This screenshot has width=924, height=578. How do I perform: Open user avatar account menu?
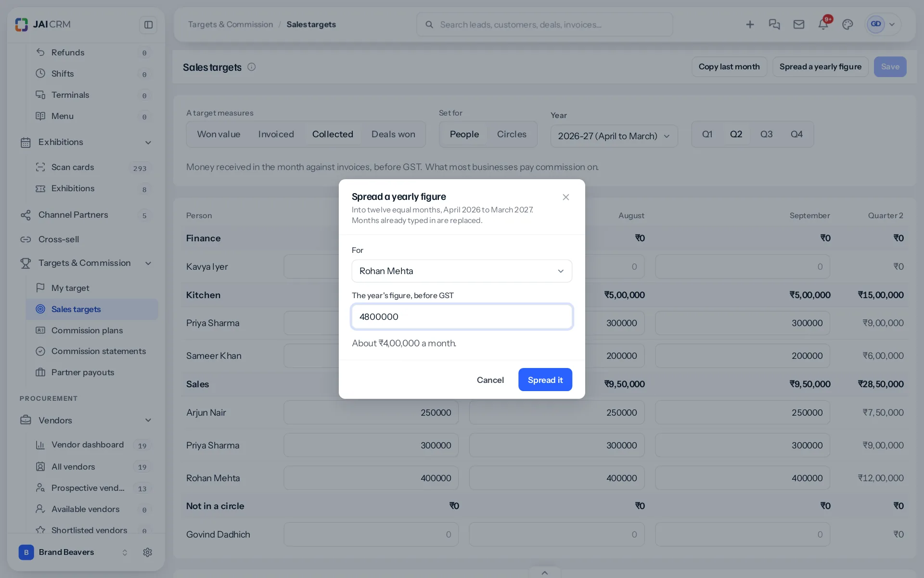[883, 25]
